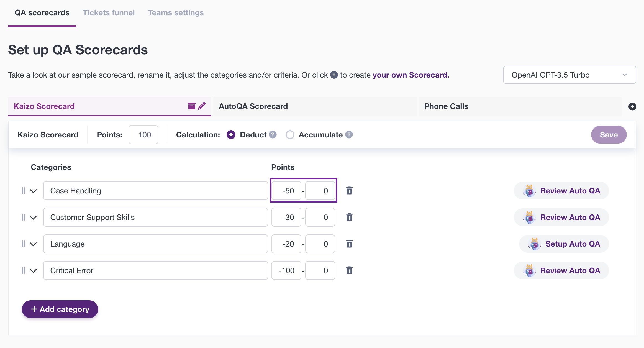
Task: Switch to the Teams settings tab
Action: (x=176, y=13)
